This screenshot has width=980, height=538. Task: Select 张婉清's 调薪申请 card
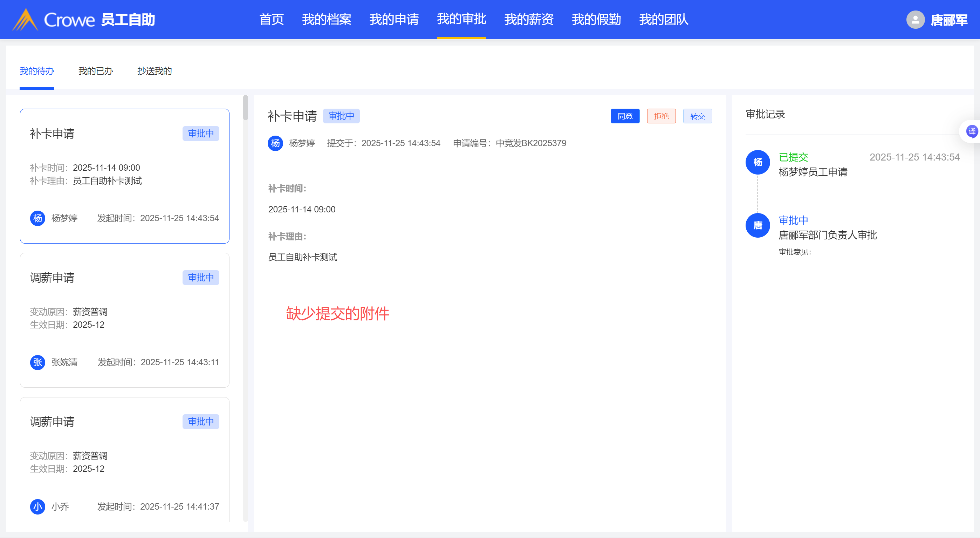pyautogui.click(x=124, y=320)
